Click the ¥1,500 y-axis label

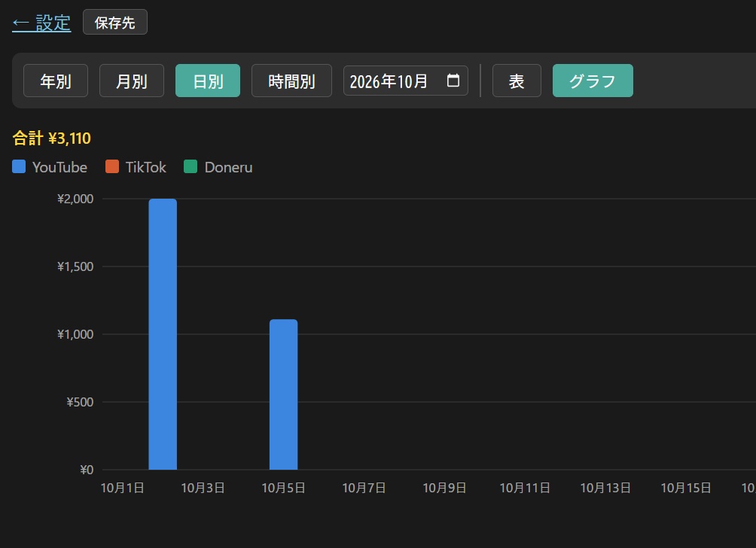(x=75, y=266)
